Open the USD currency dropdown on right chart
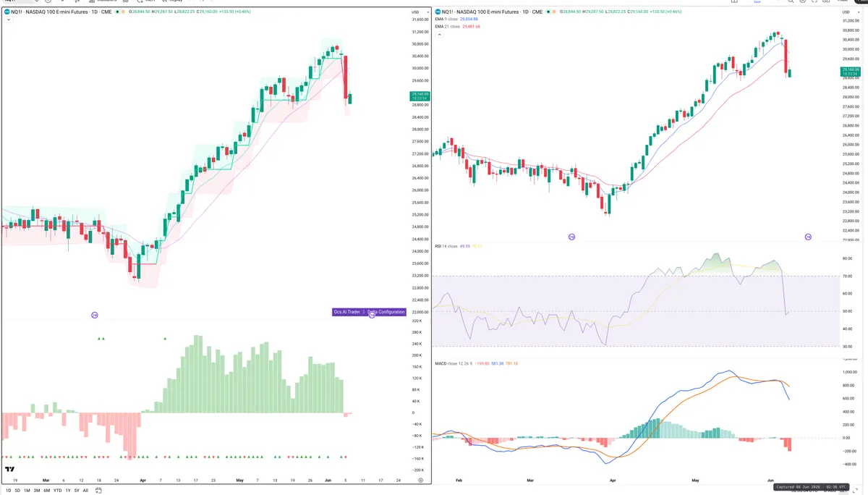Screen dimensions: 868x495 (x=851, y=12)
